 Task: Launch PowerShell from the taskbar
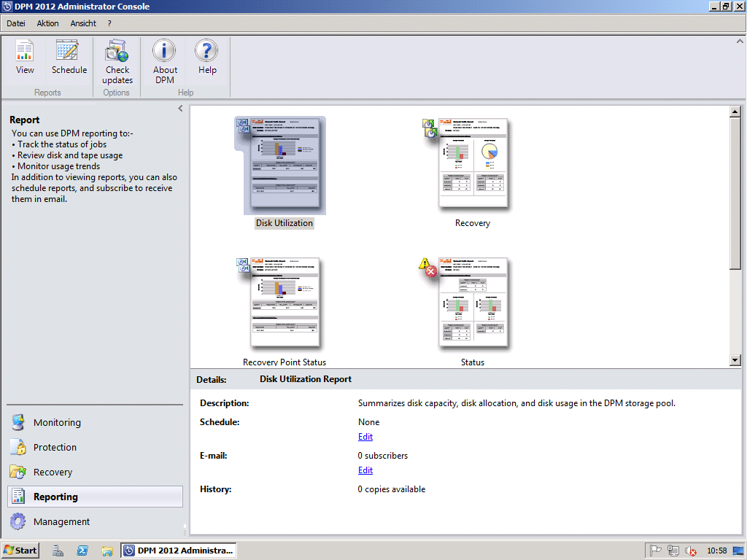point(82,551)
